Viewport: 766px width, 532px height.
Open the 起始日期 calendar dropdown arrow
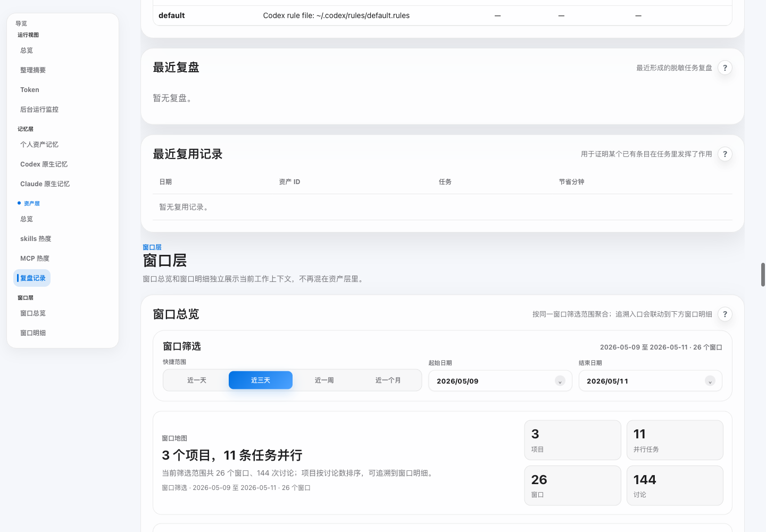point(560,381)
